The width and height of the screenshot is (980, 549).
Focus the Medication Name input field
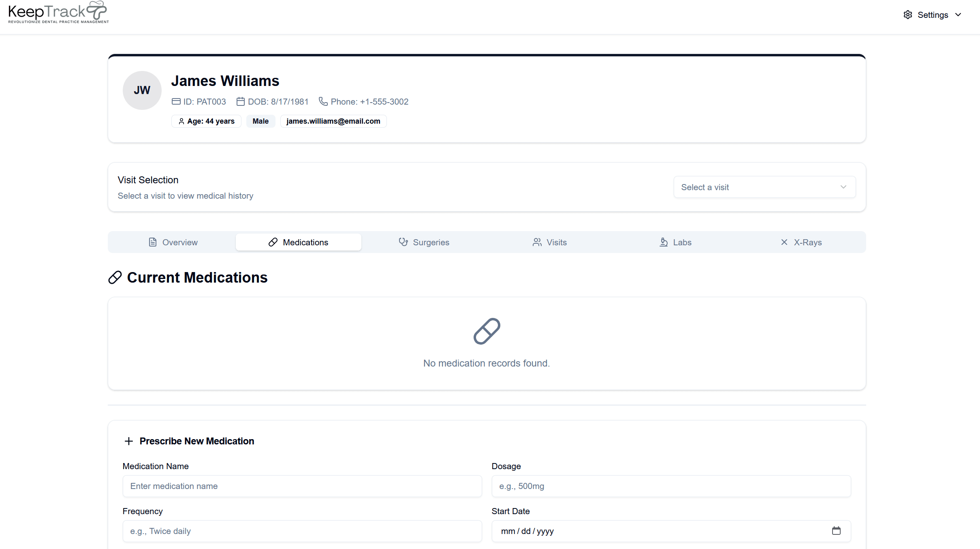[302, 486]
